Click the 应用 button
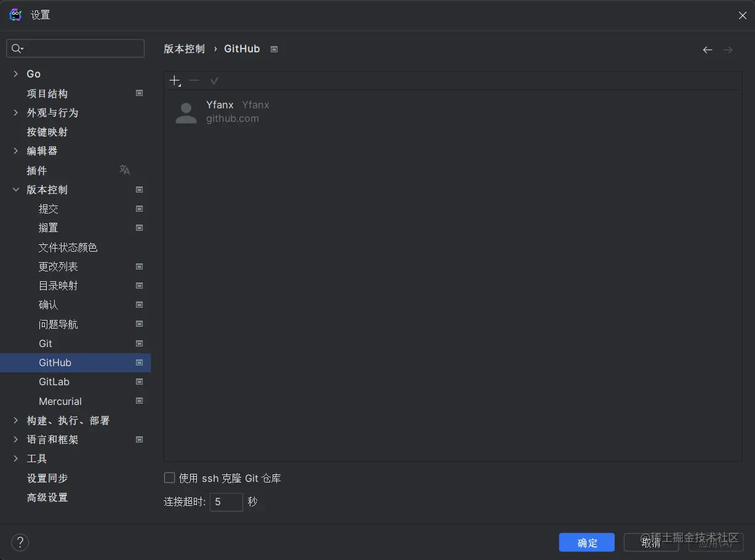 [716, 542]
